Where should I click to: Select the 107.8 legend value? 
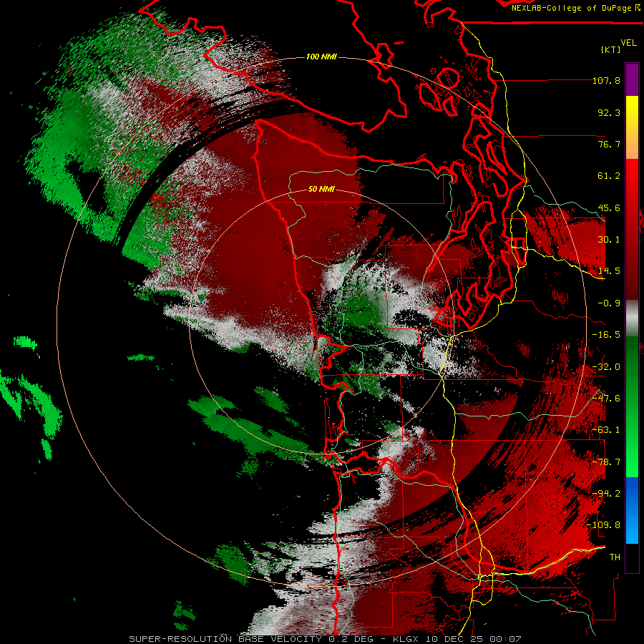tap(606, 80)
